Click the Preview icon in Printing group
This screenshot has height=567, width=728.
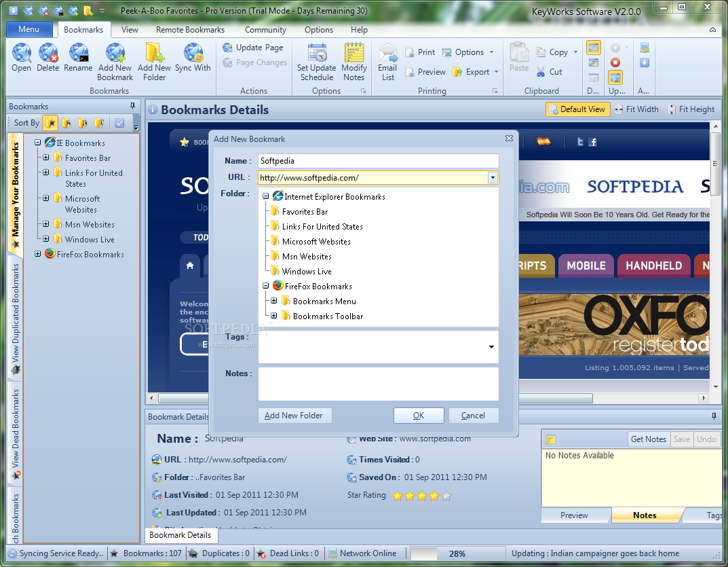(x=425, y=72)
